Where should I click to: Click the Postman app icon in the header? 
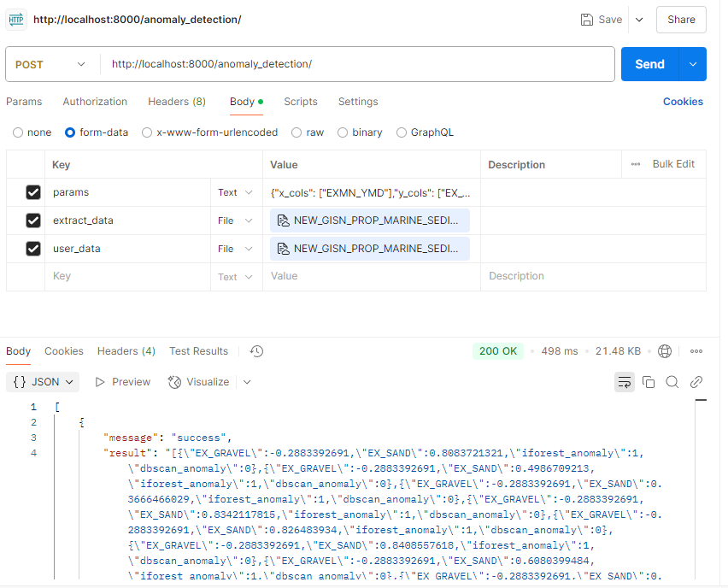(15, 18)
